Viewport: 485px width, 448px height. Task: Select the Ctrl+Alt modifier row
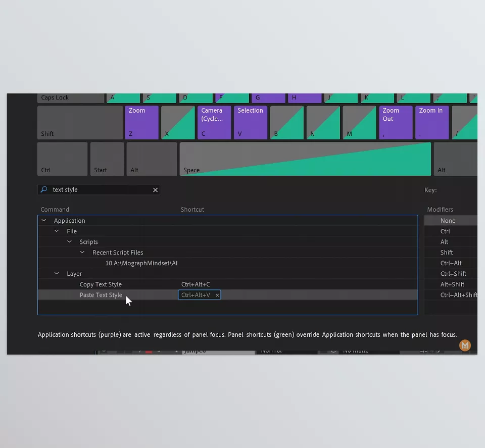click(451, 263)
